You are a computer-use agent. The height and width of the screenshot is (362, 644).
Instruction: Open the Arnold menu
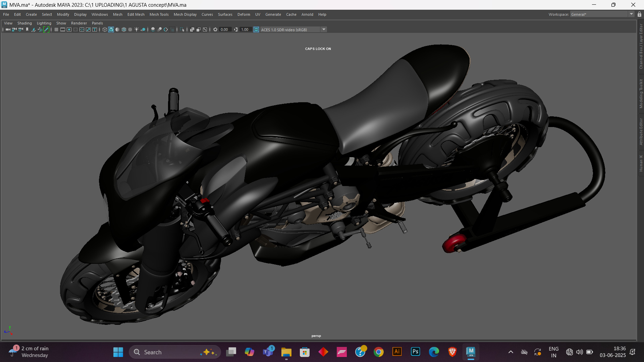[307, 14]
